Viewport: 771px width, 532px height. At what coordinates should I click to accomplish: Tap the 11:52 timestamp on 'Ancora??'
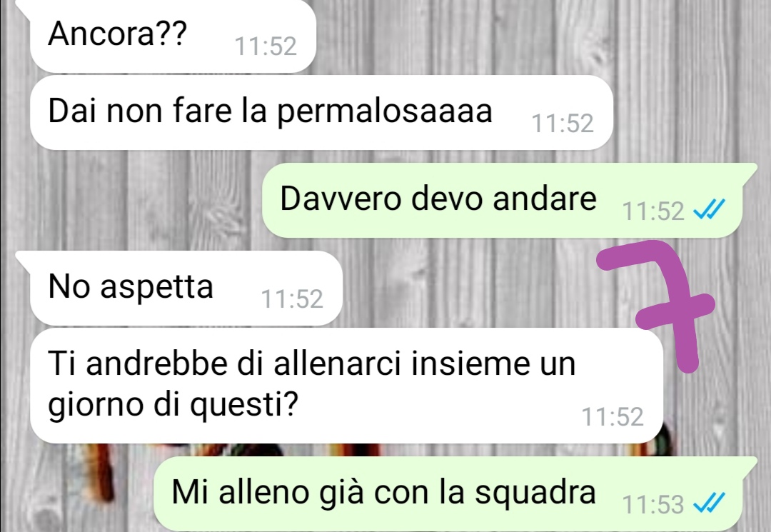point(266,46)
